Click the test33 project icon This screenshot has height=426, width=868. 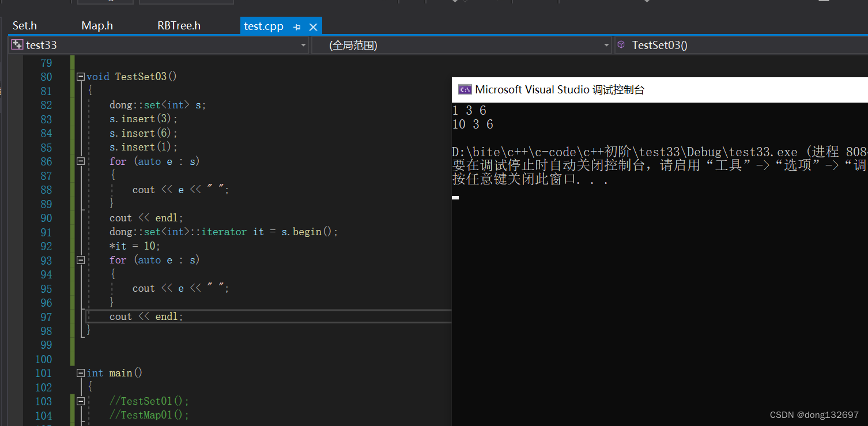click(x=17, y=44)
